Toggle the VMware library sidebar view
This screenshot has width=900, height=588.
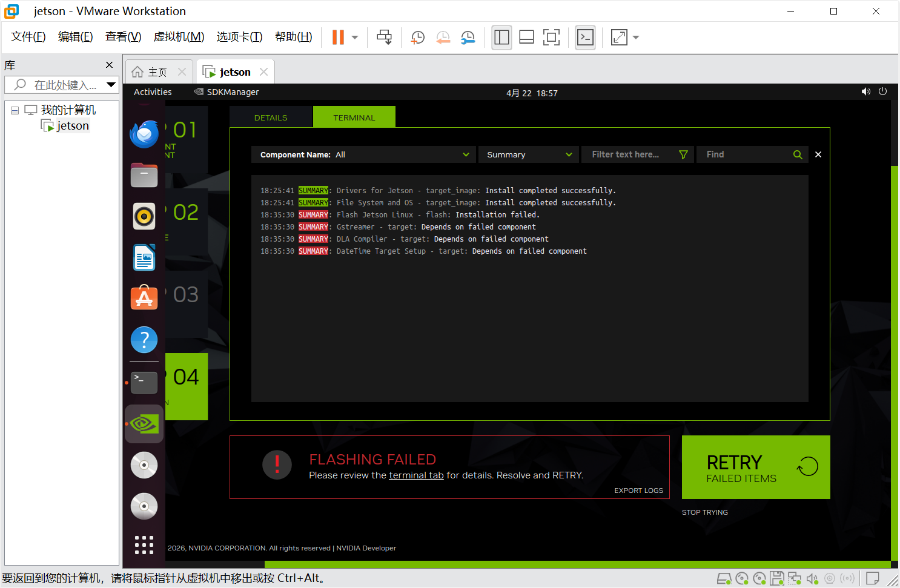[x=501, y=38]
